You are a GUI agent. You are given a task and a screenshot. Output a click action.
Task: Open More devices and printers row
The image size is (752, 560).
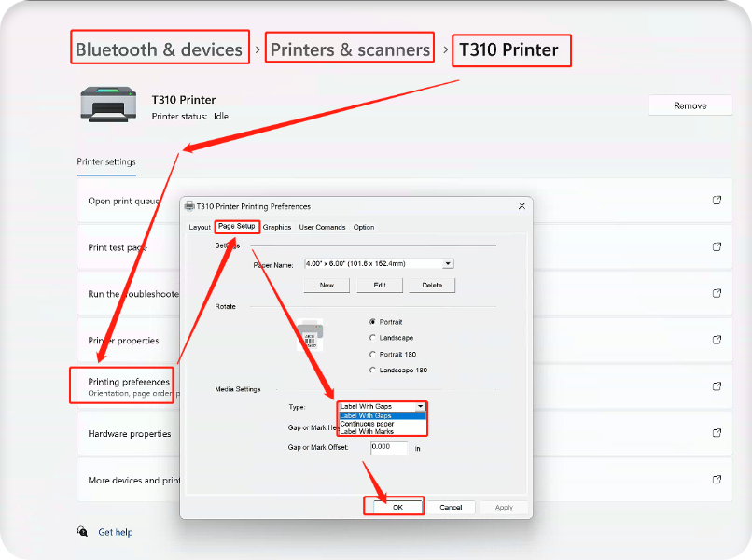click(404, 480)
